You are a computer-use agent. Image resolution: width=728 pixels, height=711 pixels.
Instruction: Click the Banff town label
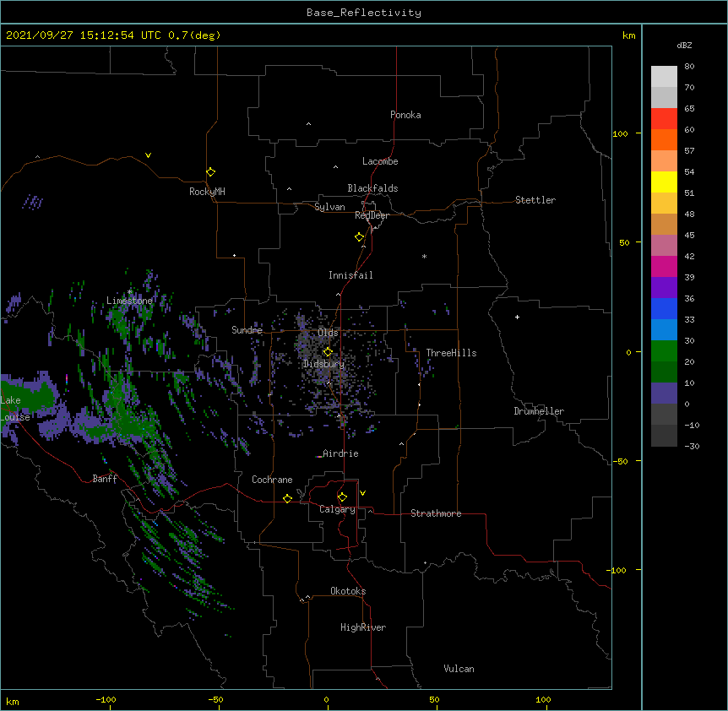click(105, 479)
